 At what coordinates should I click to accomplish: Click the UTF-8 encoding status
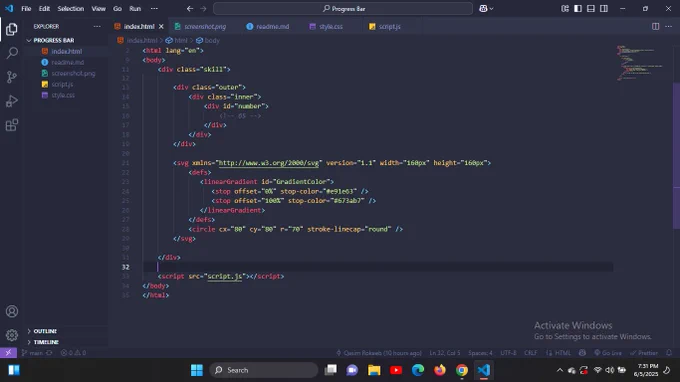(508, 353)
